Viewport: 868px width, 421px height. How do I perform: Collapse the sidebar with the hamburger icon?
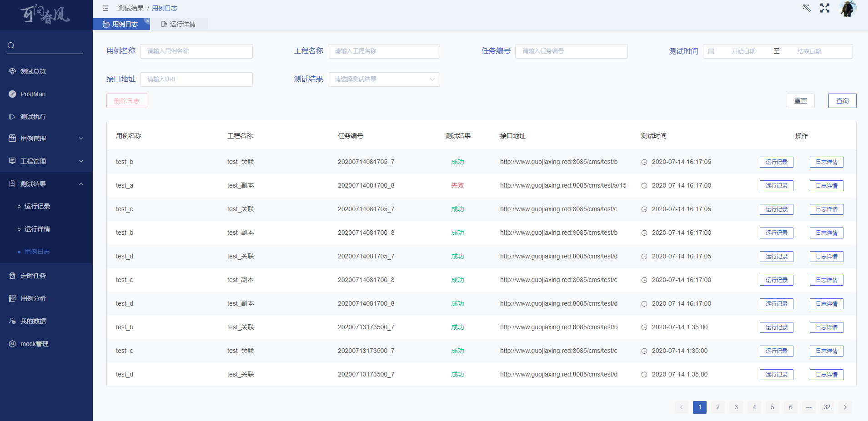pyautogui.click(x=105, y=8)
